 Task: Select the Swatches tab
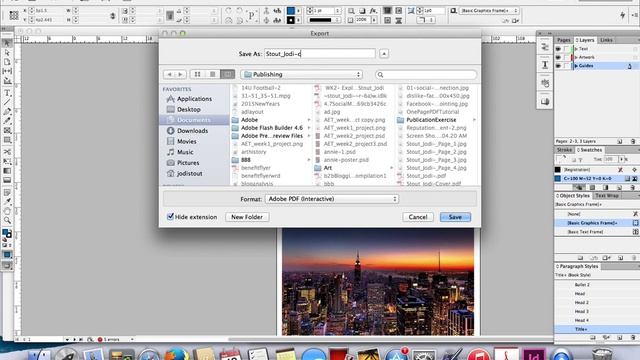point(589,150)
